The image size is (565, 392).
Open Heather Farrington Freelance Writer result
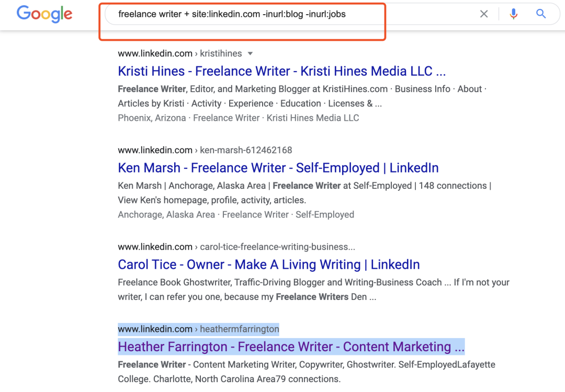tap(291, 347)
